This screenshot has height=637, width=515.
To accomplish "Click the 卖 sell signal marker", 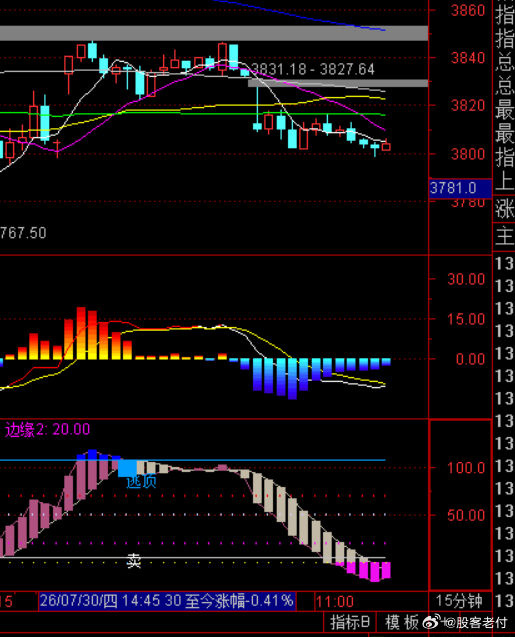I will pos(134,561).
